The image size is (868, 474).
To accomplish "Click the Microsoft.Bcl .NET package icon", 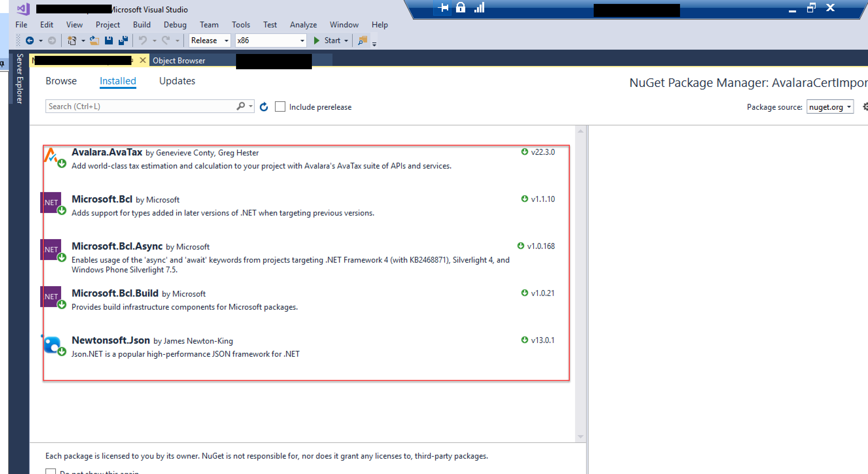I will [x=51, y=202].
